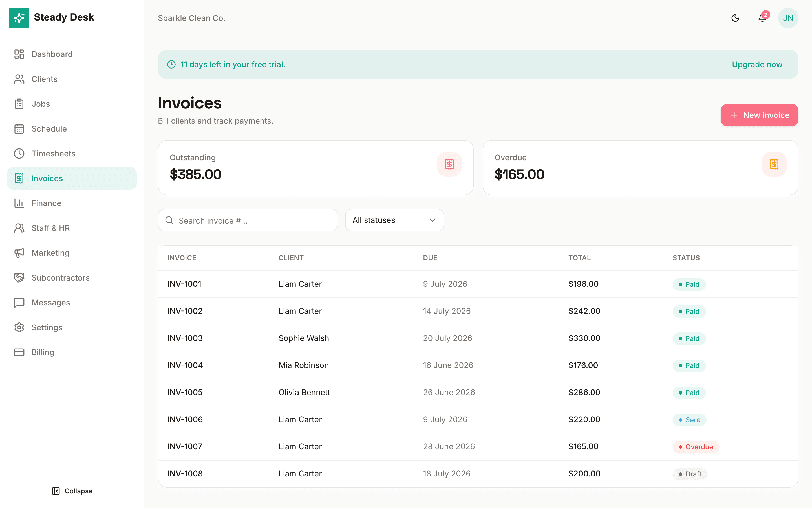Open the JN user avatar menu
The image size is (812, 508).
(788, 18)
